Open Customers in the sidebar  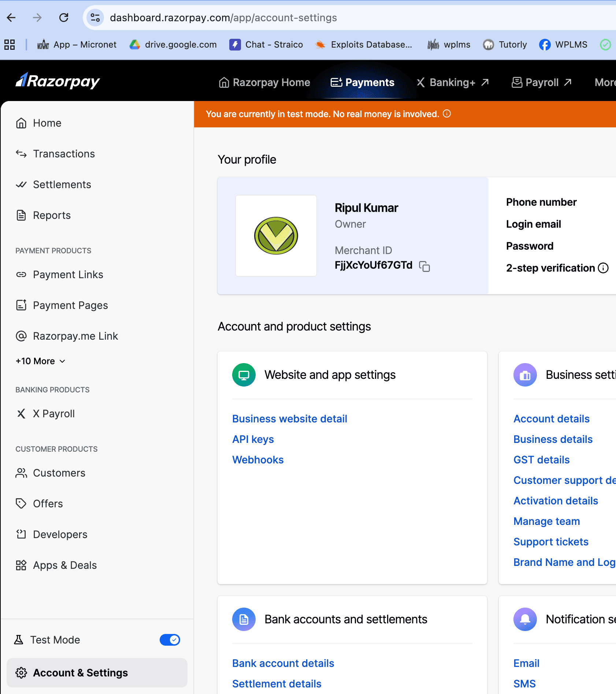coord(97,473)
